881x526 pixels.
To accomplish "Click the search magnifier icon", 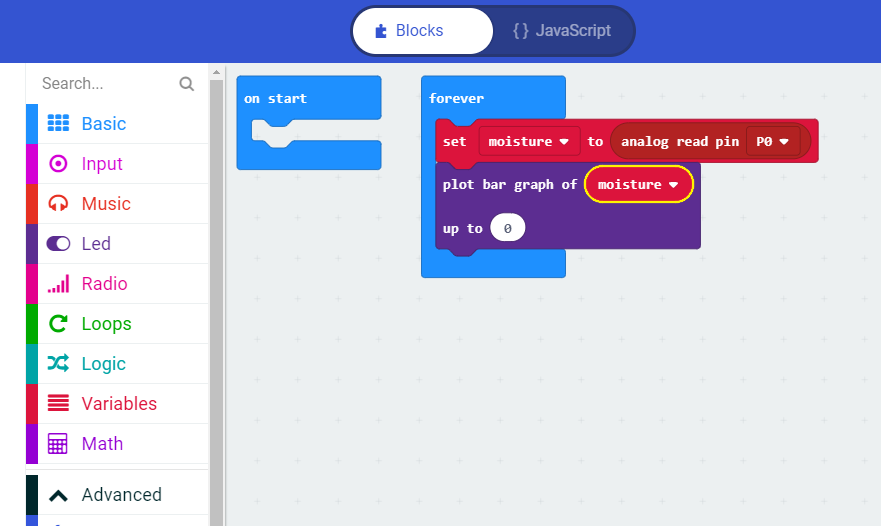I will tap(186, 84).
